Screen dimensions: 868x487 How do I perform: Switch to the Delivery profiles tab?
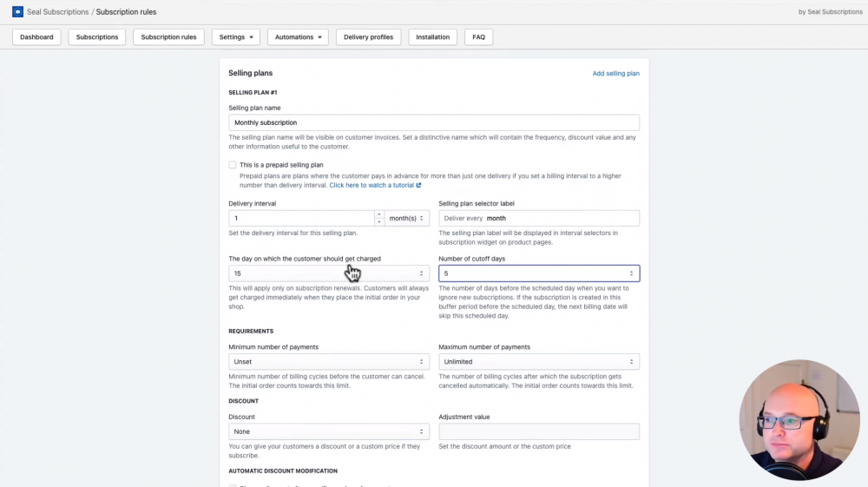pyautogui.click(x=368, y=37)
